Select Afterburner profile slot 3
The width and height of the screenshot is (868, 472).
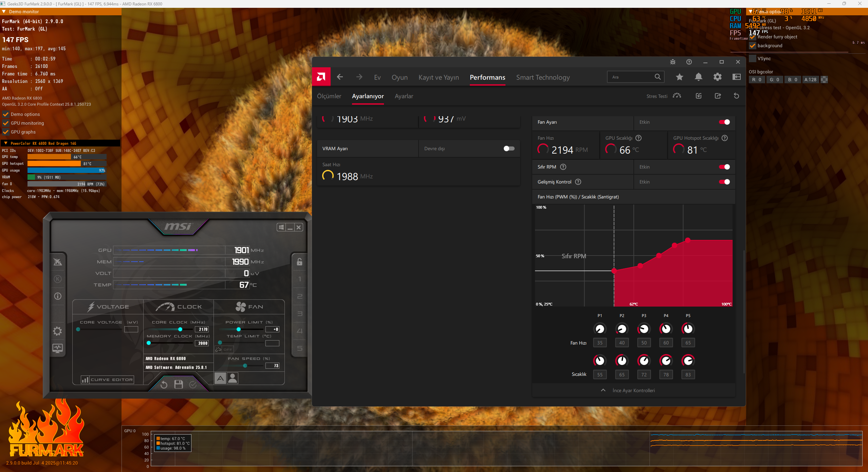[x=299, y=314]
